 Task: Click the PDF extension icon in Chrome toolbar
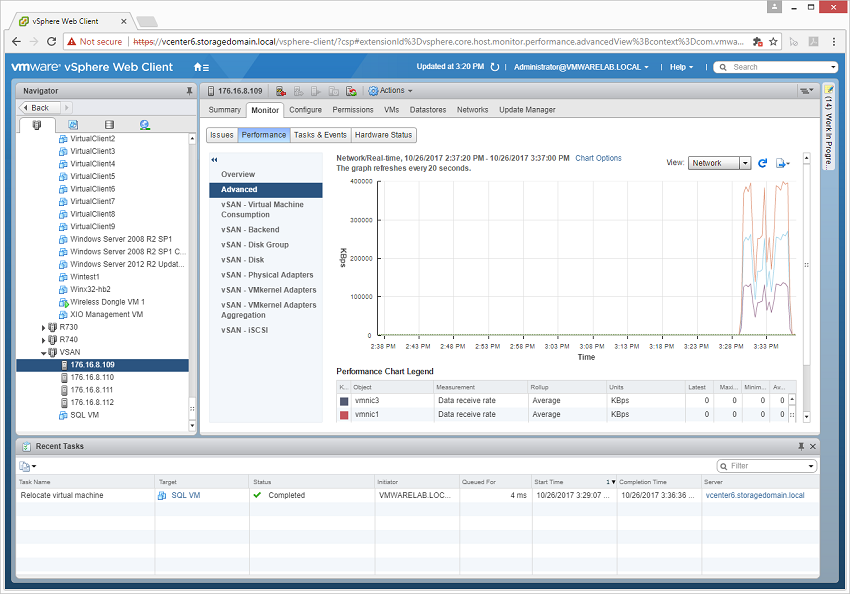(x=814, y=42)
